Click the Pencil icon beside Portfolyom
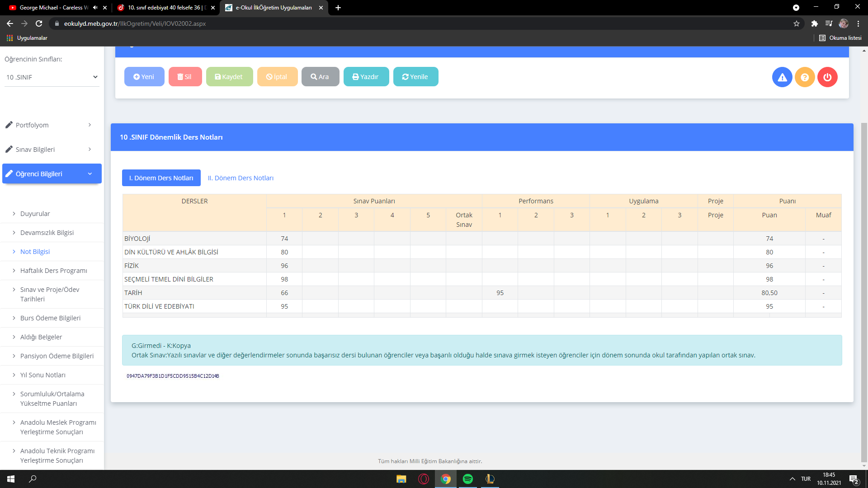 (x=9, y=125)
